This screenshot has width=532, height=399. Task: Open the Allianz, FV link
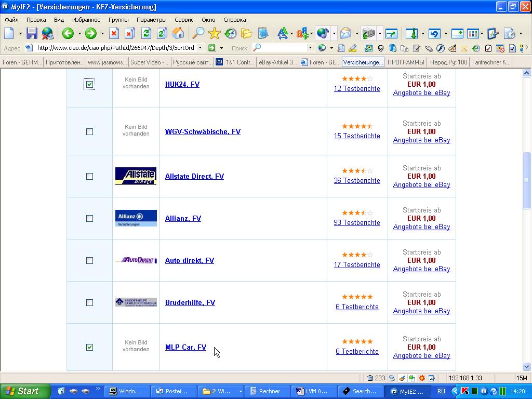[183, 219]
